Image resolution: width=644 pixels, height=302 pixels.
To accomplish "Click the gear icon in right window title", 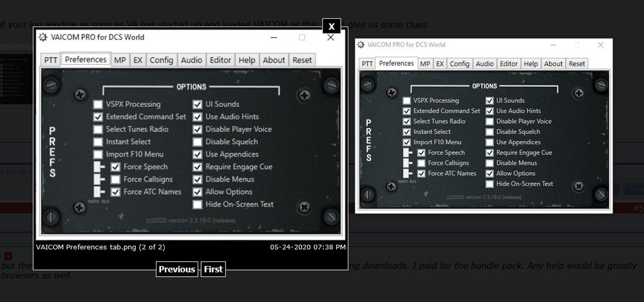I will [x=361, y=45].
